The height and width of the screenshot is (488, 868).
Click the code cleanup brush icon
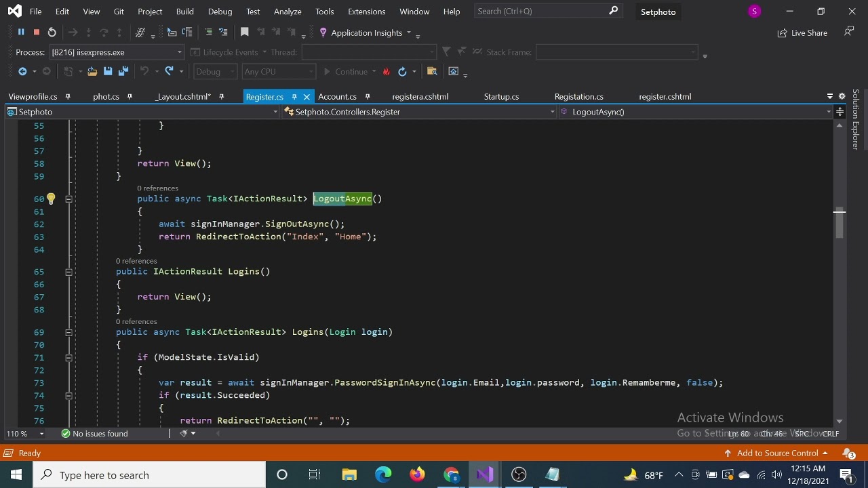click(x=184, y=434)
